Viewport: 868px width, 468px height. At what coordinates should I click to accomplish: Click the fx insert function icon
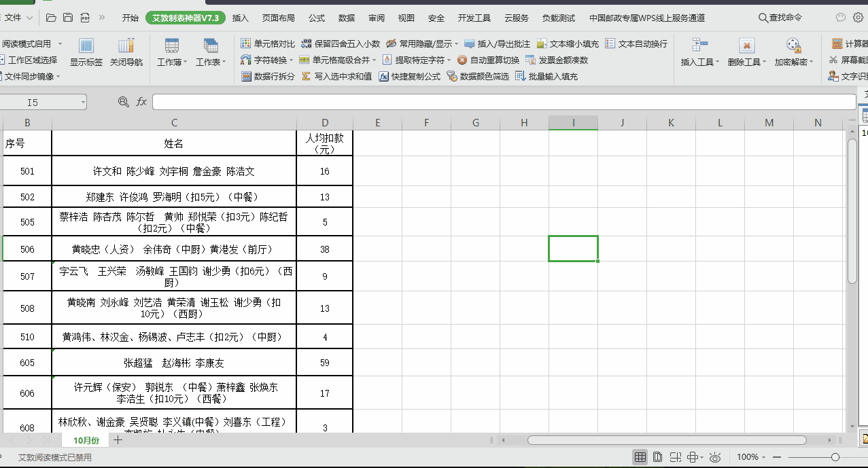[x=141, y=102]
